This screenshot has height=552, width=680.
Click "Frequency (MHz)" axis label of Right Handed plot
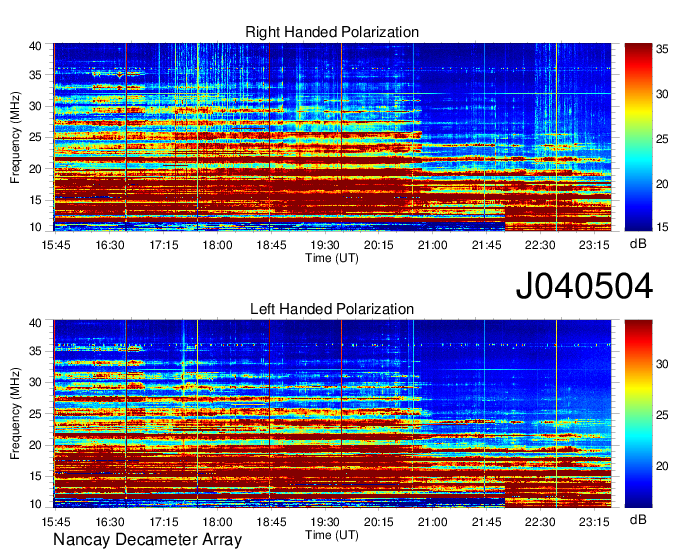[16, 137]
